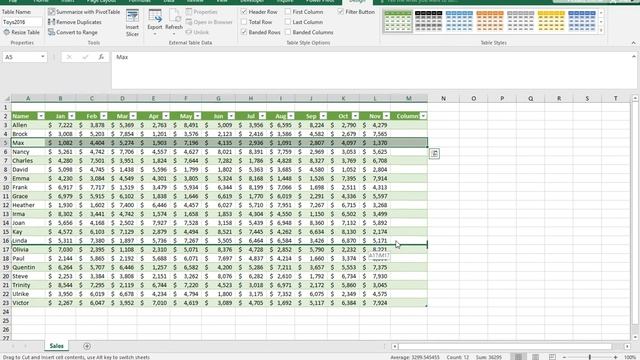
Task: Click the vertical scrollbar down arrow
Action: (635, 337)
